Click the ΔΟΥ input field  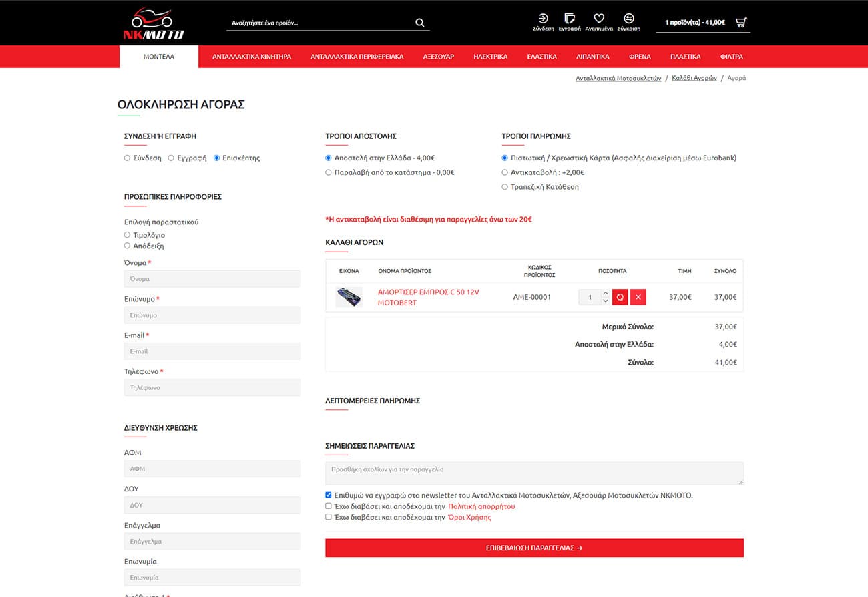tap(212, 505)
